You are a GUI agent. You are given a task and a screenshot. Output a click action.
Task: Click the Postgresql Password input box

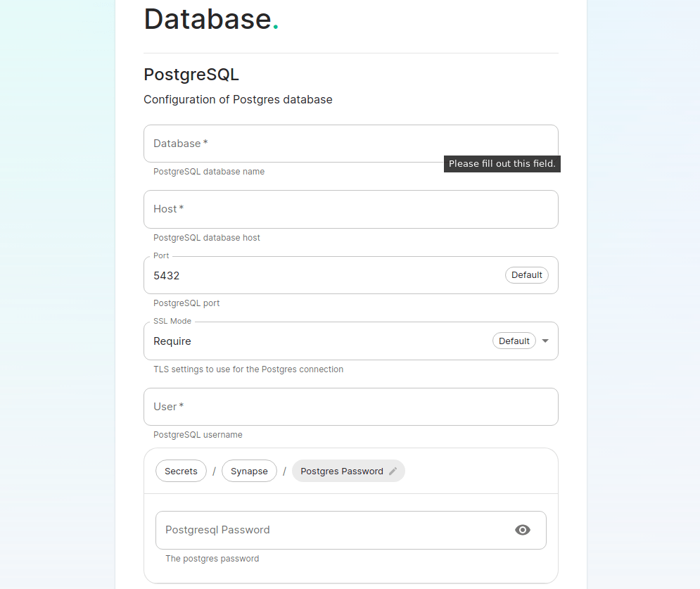(x=331, y=530)
